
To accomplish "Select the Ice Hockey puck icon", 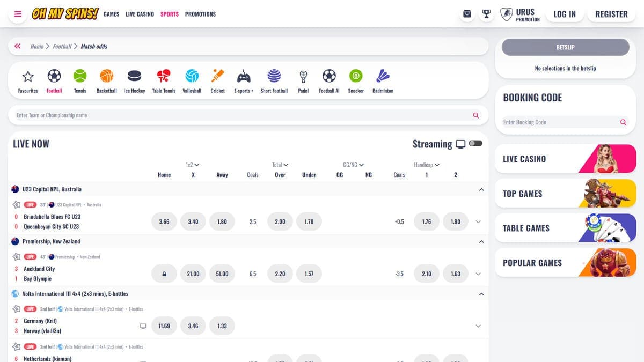I will pos(134,76).
